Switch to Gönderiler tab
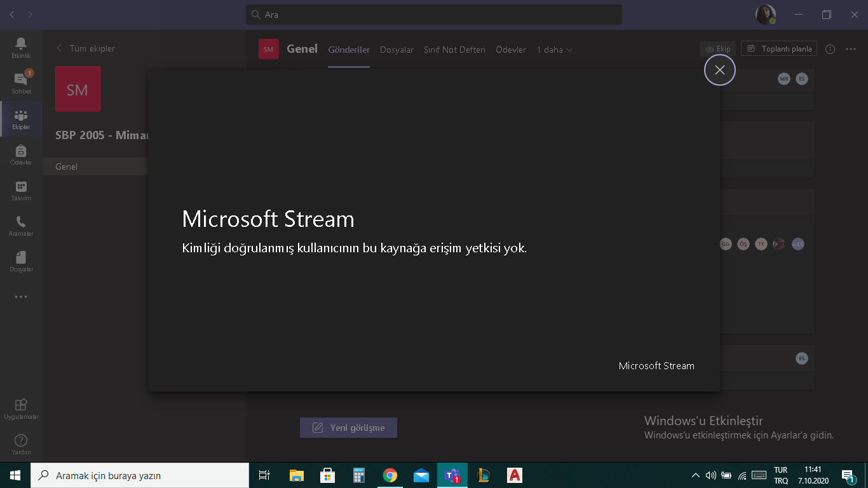This screenshot has height=488, width=868. (x=349, y=50)
